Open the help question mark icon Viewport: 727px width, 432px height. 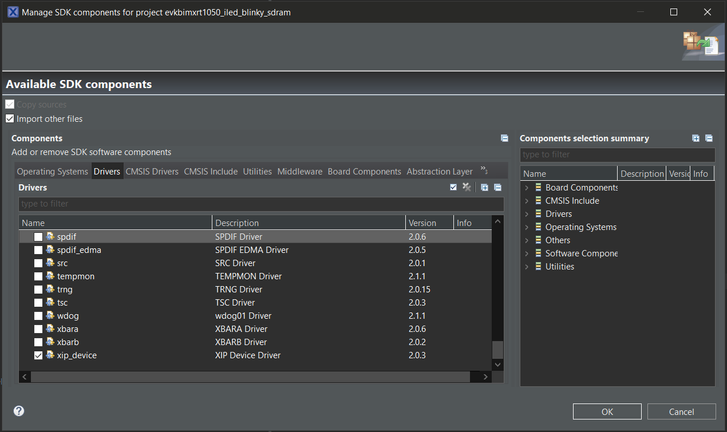click(19, 411)
